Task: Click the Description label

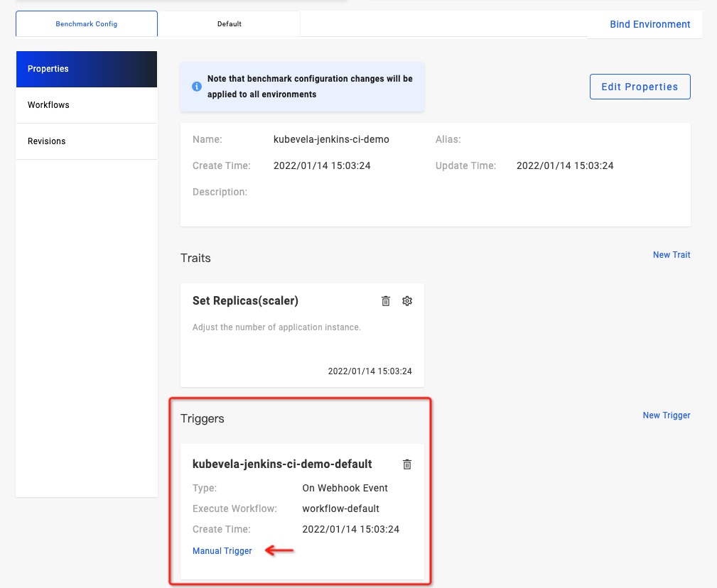Action: (x=220, y=192)
